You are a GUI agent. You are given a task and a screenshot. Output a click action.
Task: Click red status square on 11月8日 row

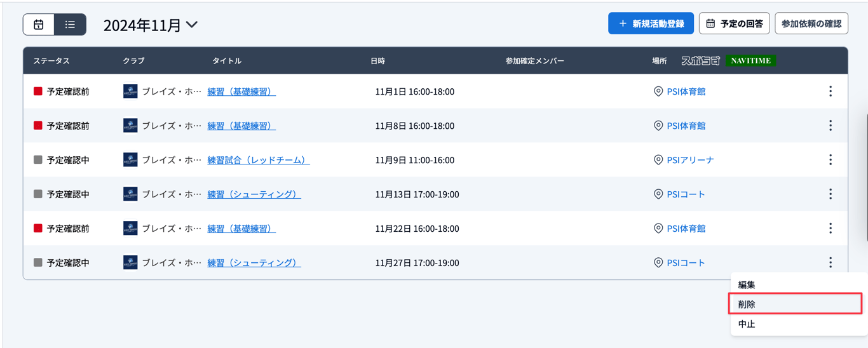click(38, 126)
